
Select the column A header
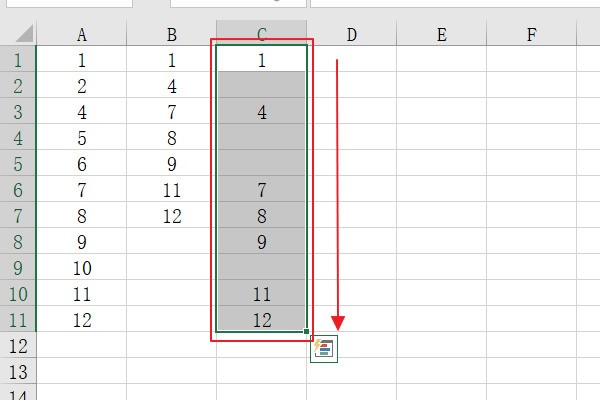click(81, 34)
